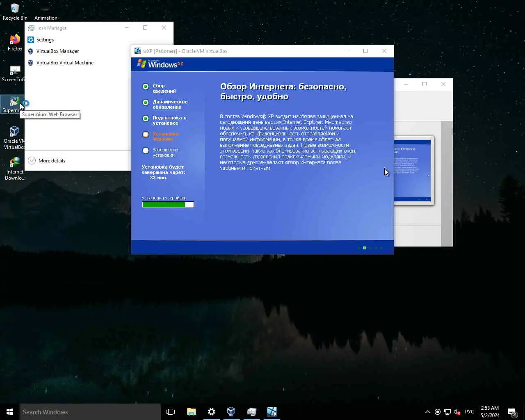Open the Windows Start menu
The height and width of the screenshot is (420, 525).
10,412
